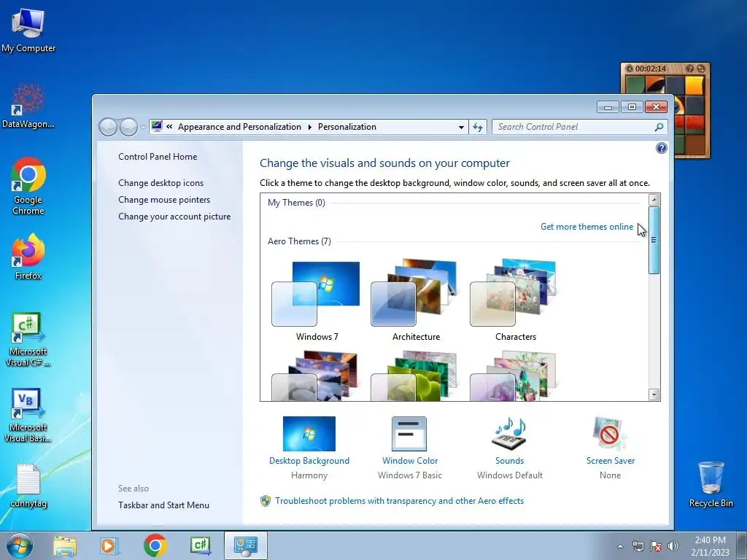
Task: Click Change desktop icons link
Action: click(x=160, y=183)
